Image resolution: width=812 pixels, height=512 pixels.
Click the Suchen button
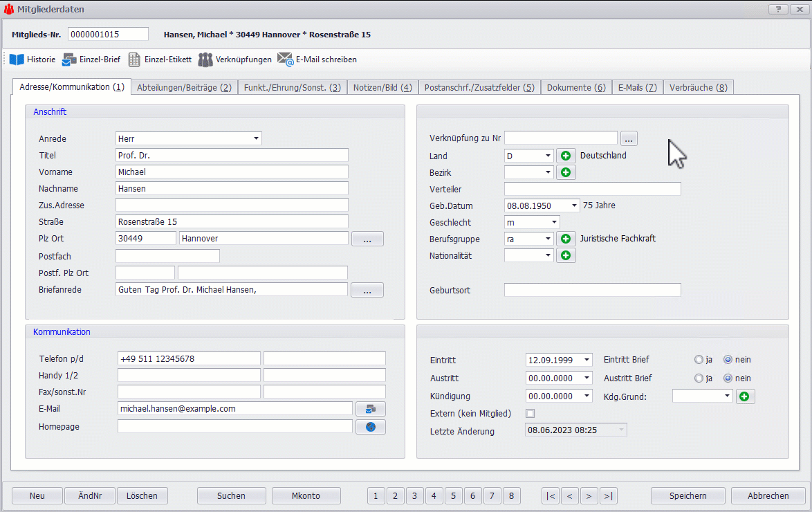pyautogui.click(x=231, y=495)
